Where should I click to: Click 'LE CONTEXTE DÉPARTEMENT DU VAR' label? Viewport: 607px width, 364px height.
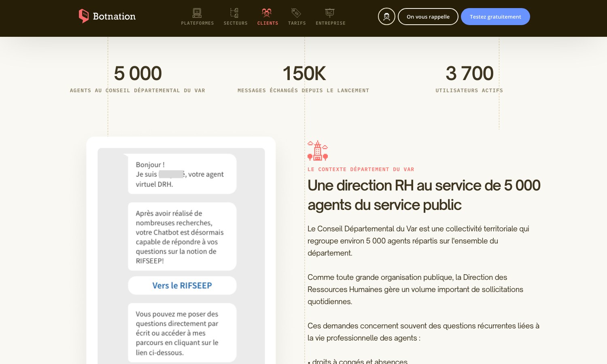click(x=361, y=169)
